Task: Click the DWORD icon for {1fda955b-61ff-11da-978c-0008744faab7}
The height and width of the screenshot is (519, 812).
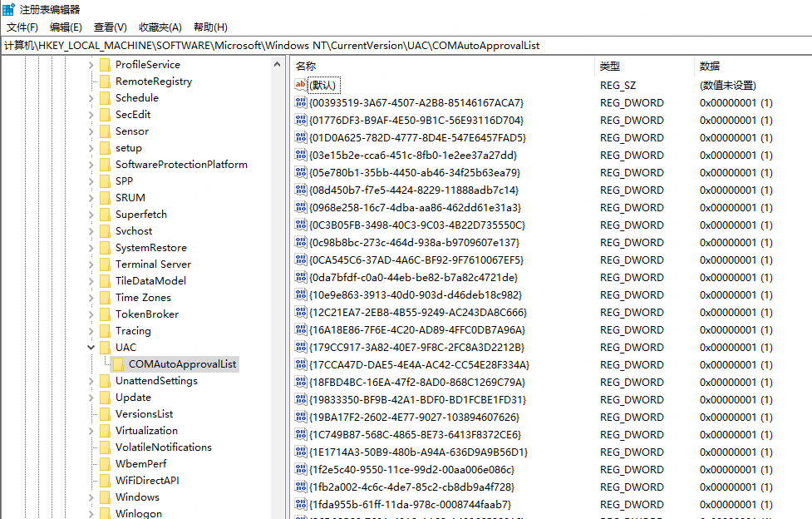Action: pyautogui.click(x=301, y=504)
